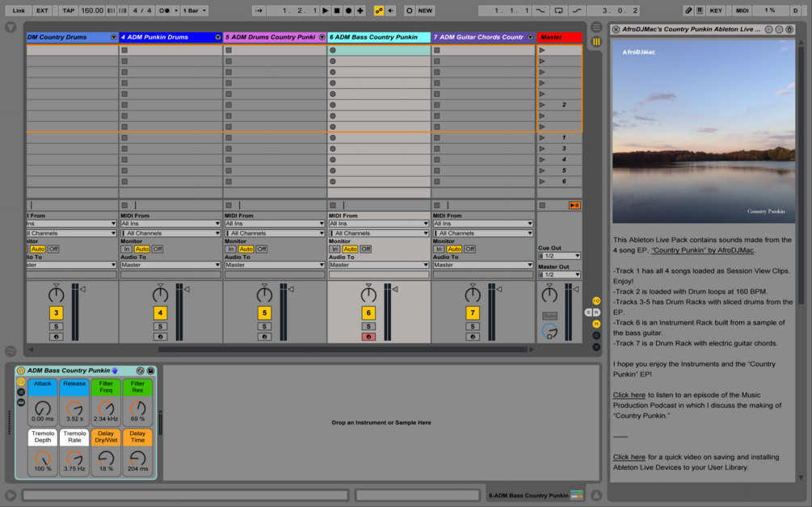Open the Cue Out 1/2 dropdown

(x=559, y=256)
